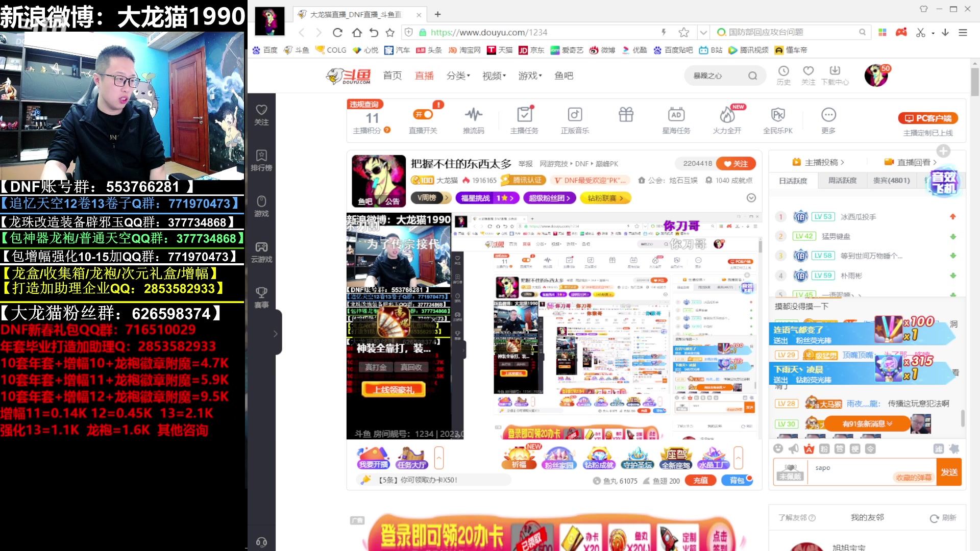
Task: Click the gift box icon in the streamer toolbar
Action: (626, 114)
